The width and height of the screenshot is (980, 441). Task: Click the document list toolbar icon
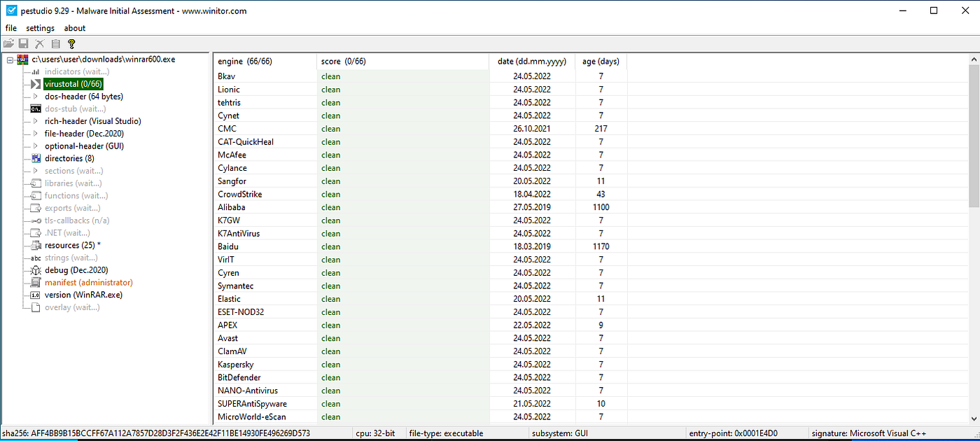click(55, 43)
